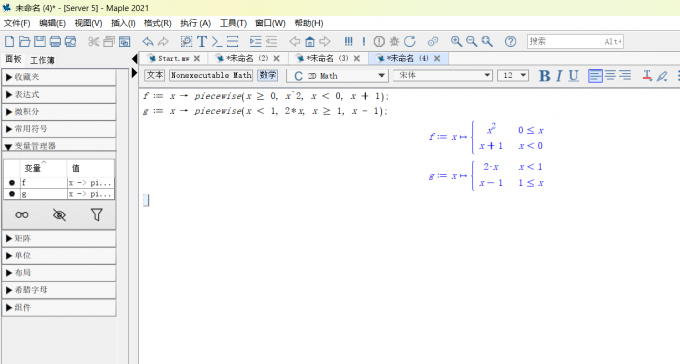This screenshot has height=364, width=680.
Task: Zoom out with magnifier minus
Action: coord(471,41)
